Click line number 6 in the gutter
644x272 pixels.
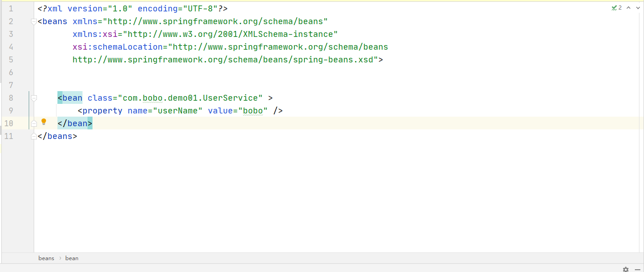[x=11, y=72]
